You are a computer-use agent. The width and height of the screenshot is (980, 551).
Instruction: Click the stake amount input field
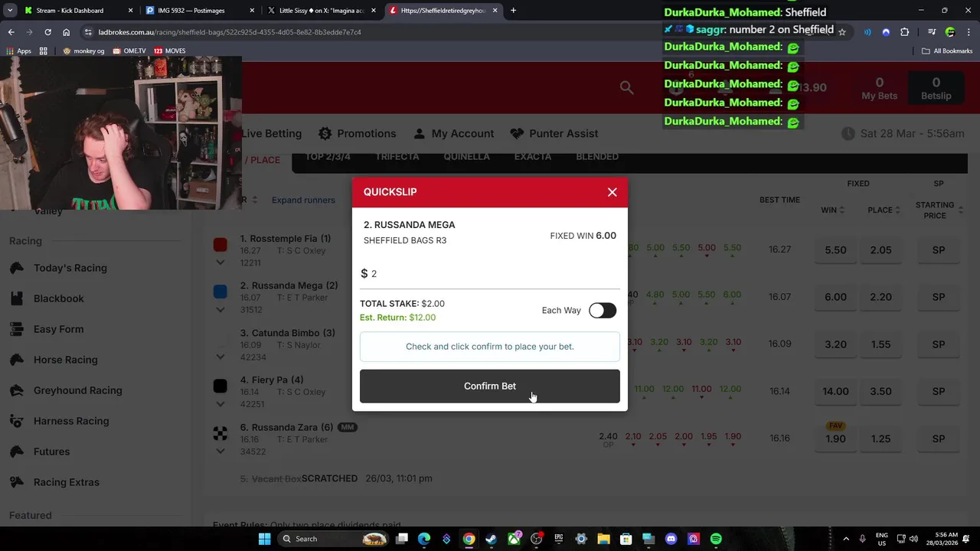490,274
